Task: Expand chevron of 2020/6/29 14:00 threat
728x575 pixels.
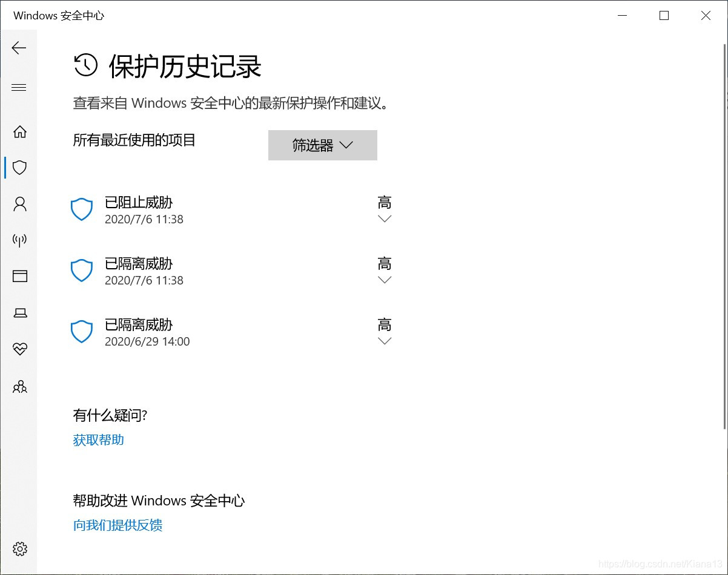Action: click(385, 341)
